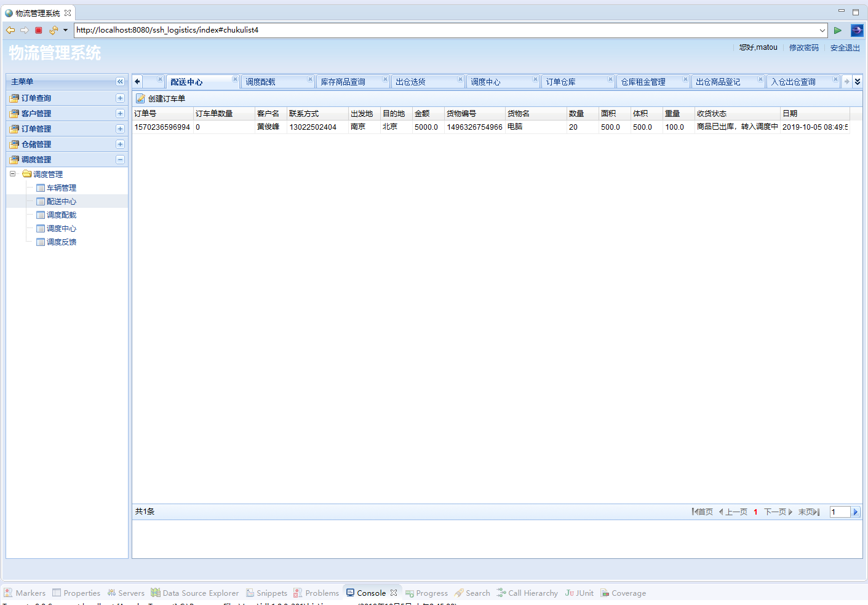Close the 订单仓库 tab

coord(610,79)
